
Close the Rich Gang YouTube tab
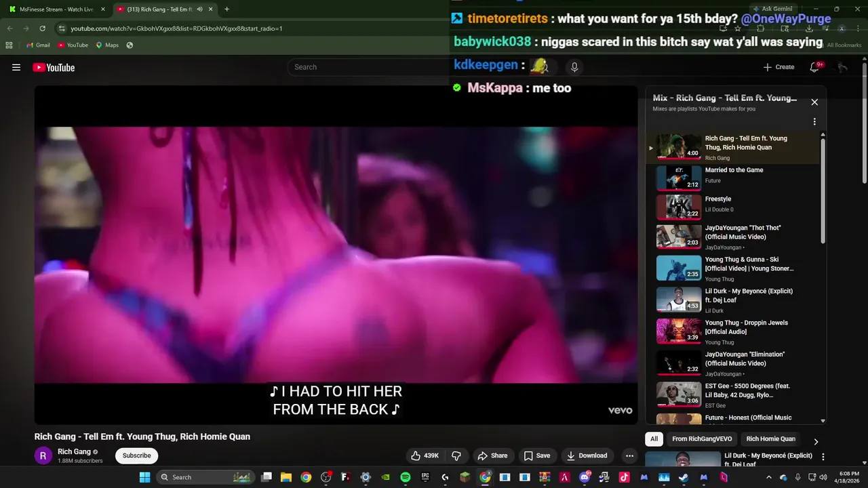coord(211,9)
